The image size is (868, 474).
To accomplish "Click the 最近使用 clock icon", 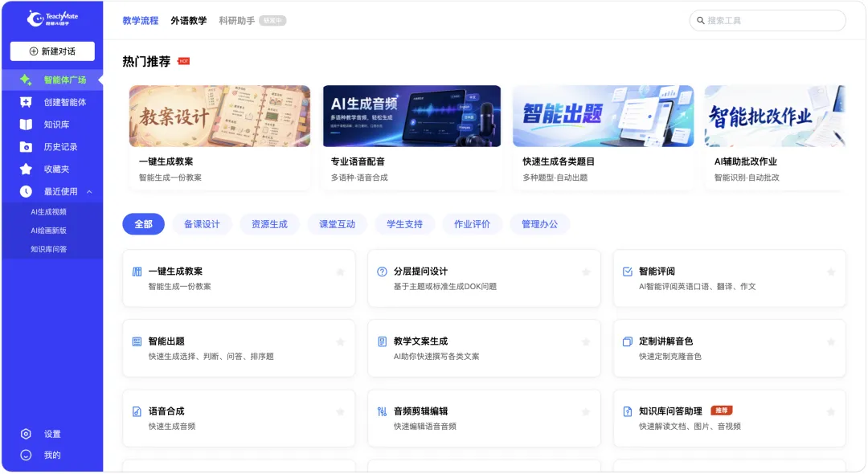I will pos(26,191).
